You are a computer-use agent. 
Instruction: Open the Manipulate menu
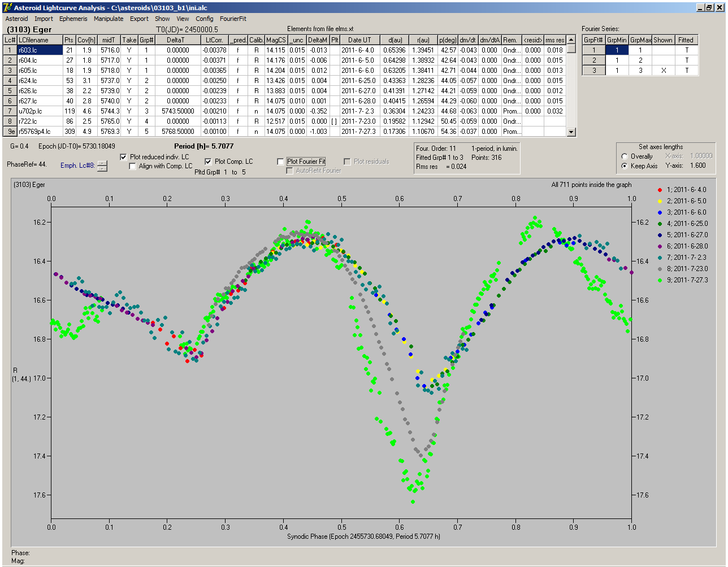[109, 19]
